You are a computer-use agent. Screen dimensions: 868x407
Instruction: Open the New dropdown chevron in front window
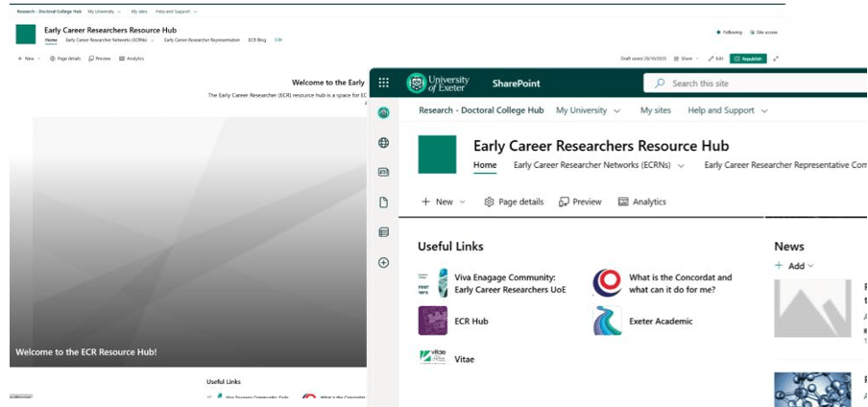tap(463, 203)
